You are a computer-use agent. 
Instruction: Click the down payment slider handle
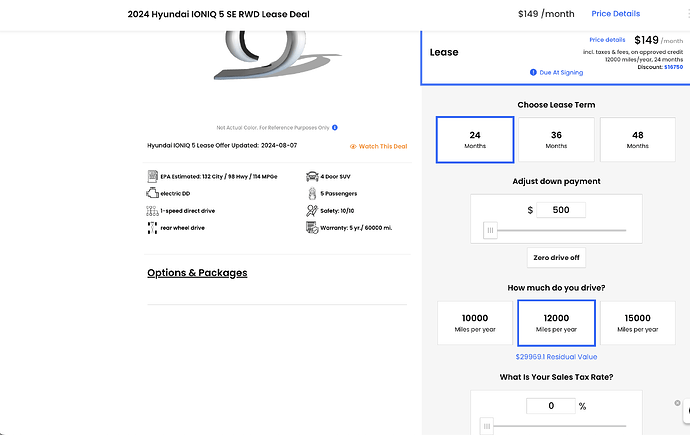pyautogui.click(x=490, y=230)
